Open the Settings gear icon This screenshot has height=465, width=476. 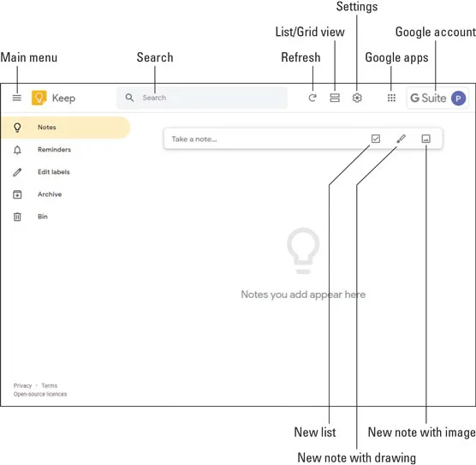coord(357,98)
